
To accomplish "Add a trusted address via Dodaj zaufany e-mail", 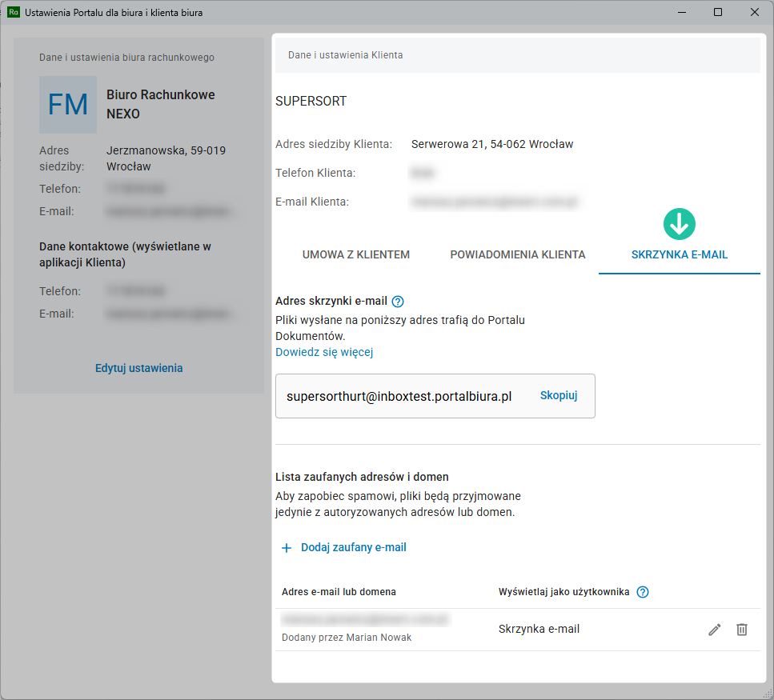I will pos(344,548).
